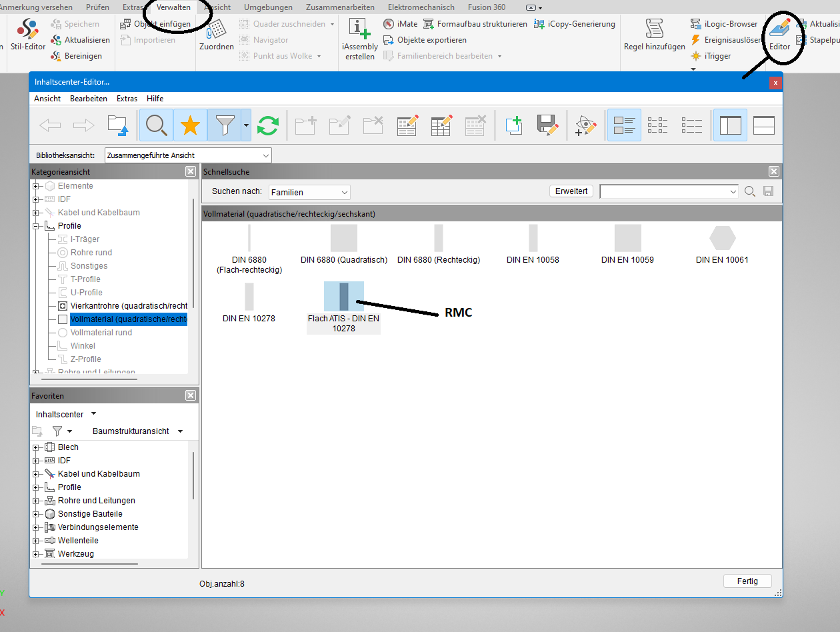
Task: Click the Favoriten filter funnel icon
Action: (x=58, y=431)
